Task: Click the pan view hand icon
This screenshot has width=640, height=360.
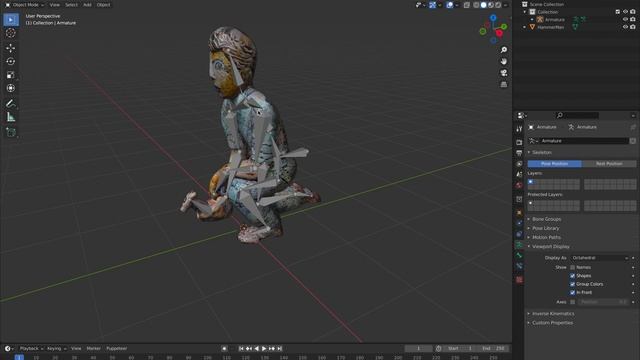Action: 504,61
